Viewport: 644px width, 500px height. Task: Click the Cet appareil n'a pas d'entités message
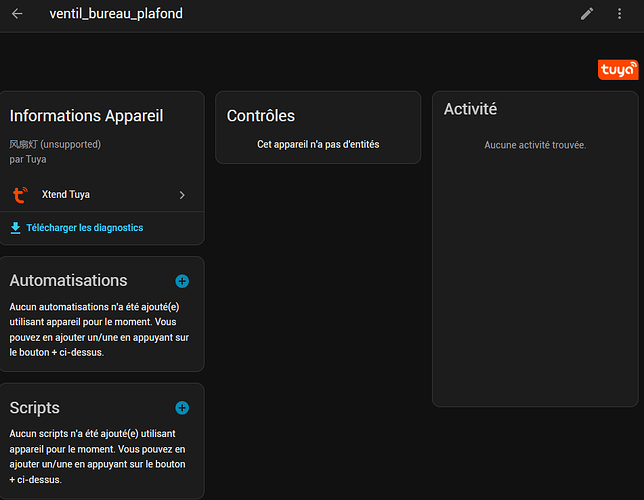318,144
